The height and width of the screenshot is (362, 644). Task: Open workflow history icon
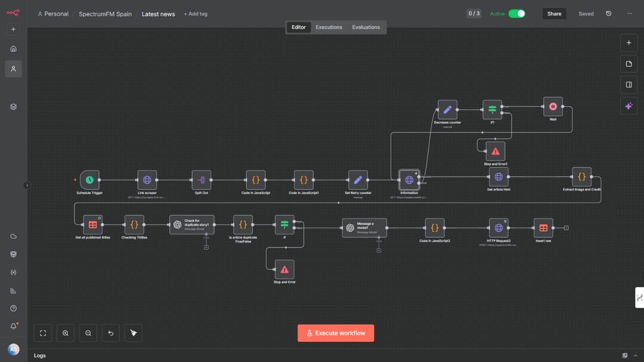[x=608, y=14]
